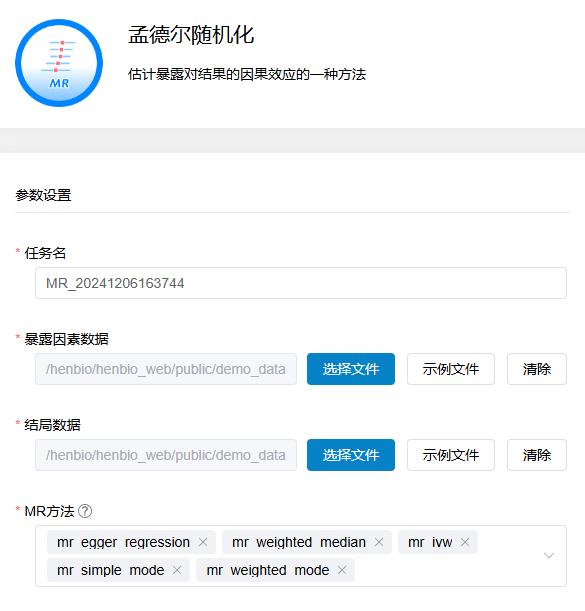Click empty area inside MR方法 multi-select box
The height and width of the screenshot is (611, 585).
tap(448, 570)
